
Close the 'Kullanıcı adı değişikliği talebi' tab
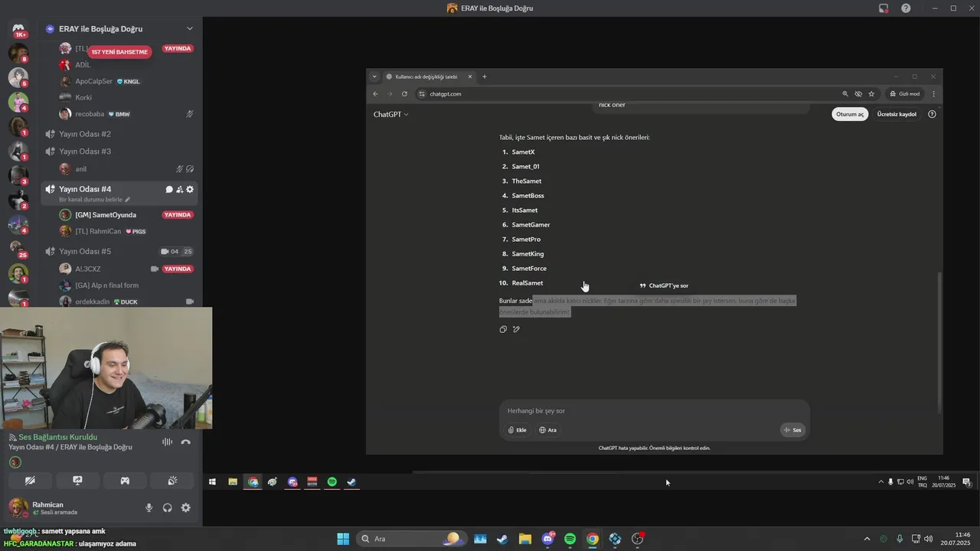click(470, 77)
